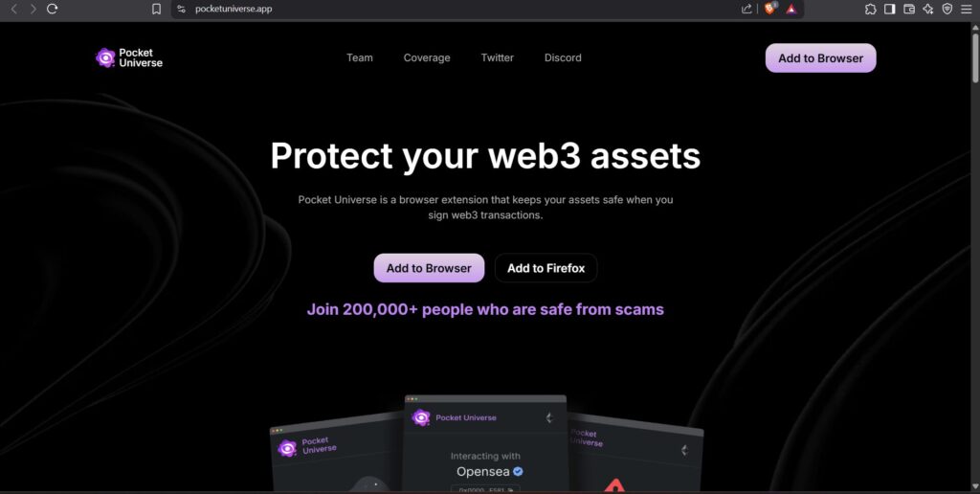Open the extensions puzzle icon
This screenshot has height=494, width=980.
870,9
